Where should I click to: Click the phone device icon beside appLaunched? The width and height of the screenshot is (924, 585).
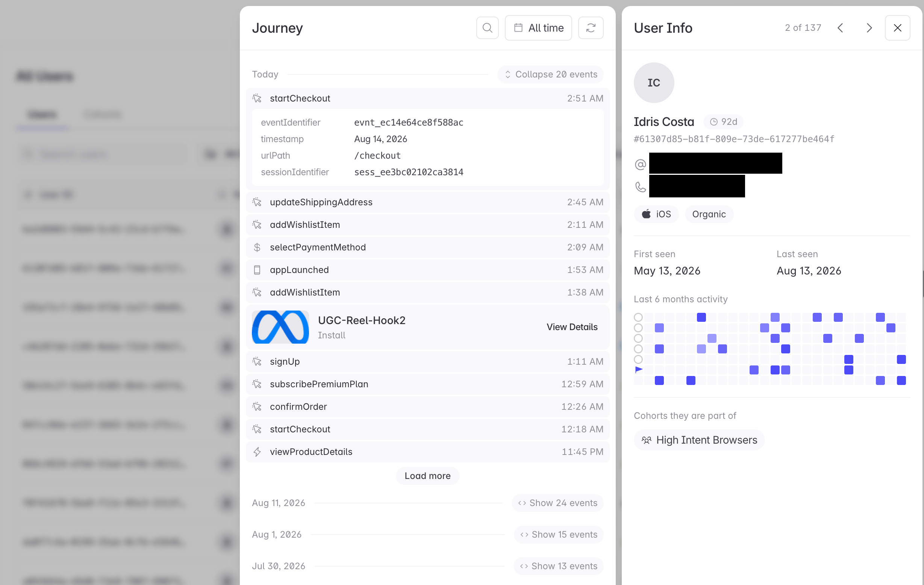click(x=257, y=270)
